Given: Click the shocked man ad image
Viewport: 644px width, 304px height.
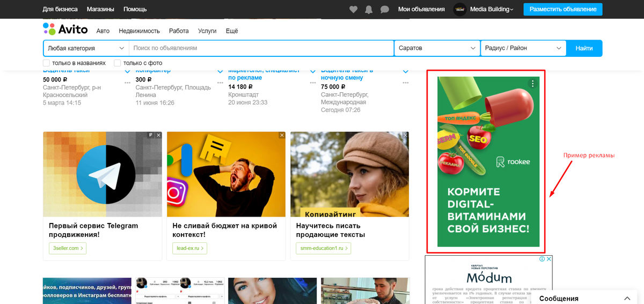Looking at the screenshot, I should point(226,174).
